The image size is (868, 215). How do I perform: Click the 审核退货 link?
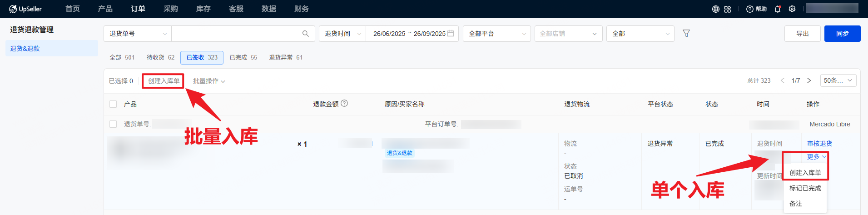click(819, 144)
